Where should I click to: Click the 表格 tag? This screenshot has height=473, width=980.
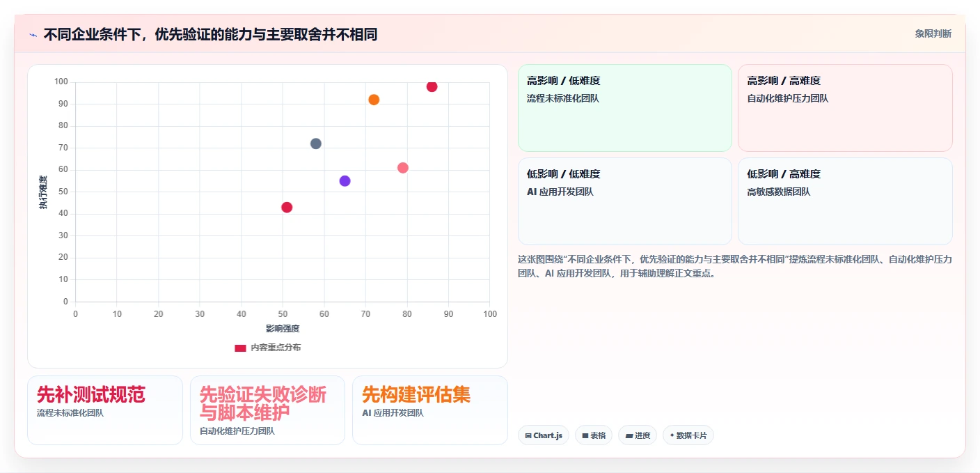pyautogui.click(x=593, y=435)
